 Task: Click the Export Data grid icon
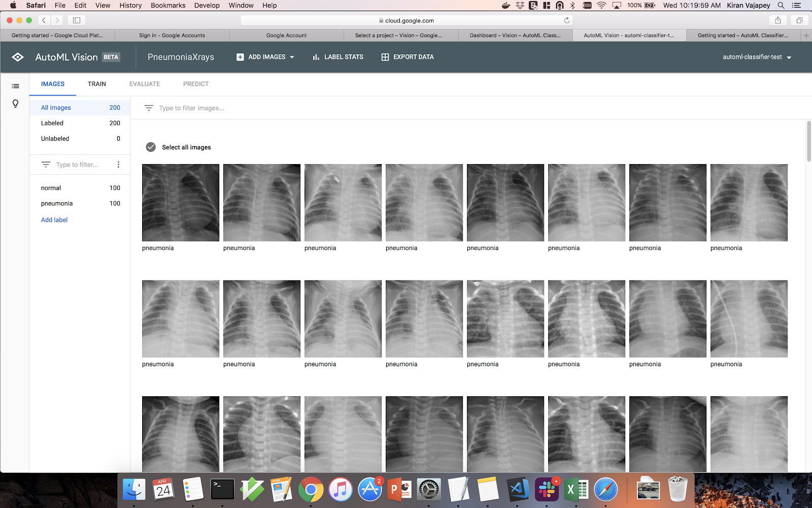tap(385, 57)
